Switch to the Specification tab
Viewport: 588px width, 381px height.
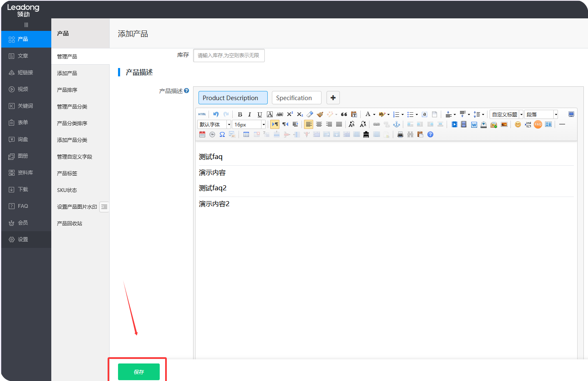[x=297, y=98]
